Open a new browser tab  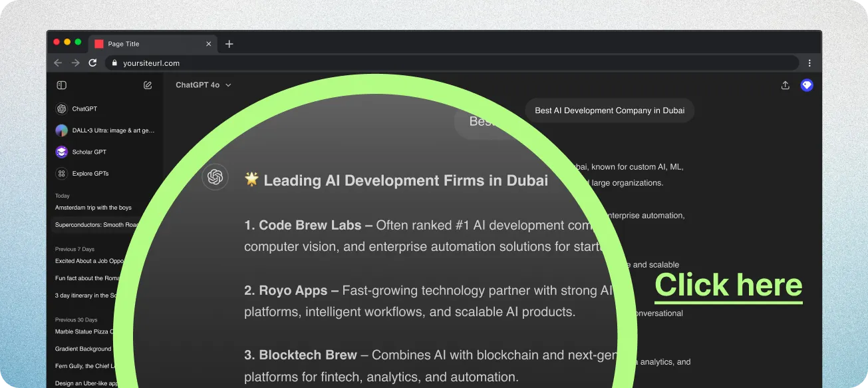pyautogui.click(x=229, y=44)
